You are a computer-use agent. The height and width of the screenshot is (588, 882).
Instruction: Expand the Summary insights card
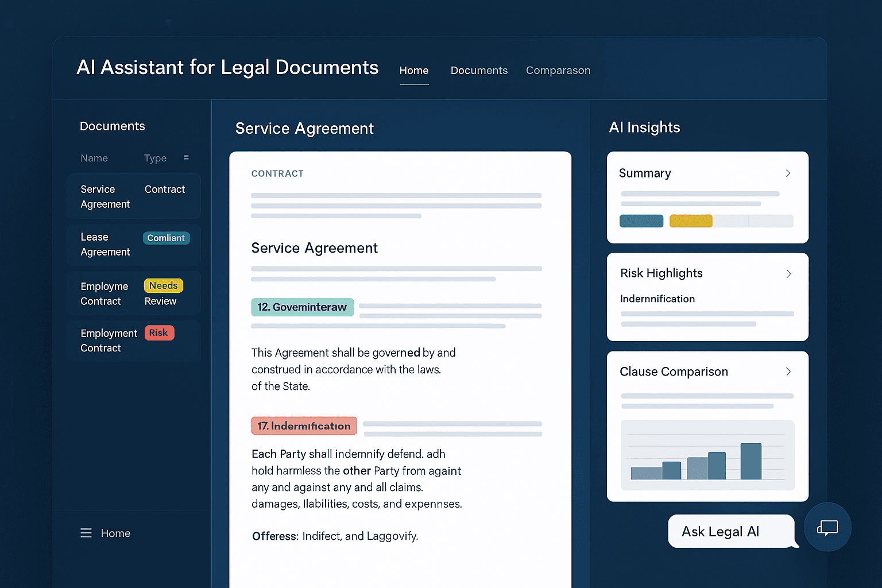point(788,173)
